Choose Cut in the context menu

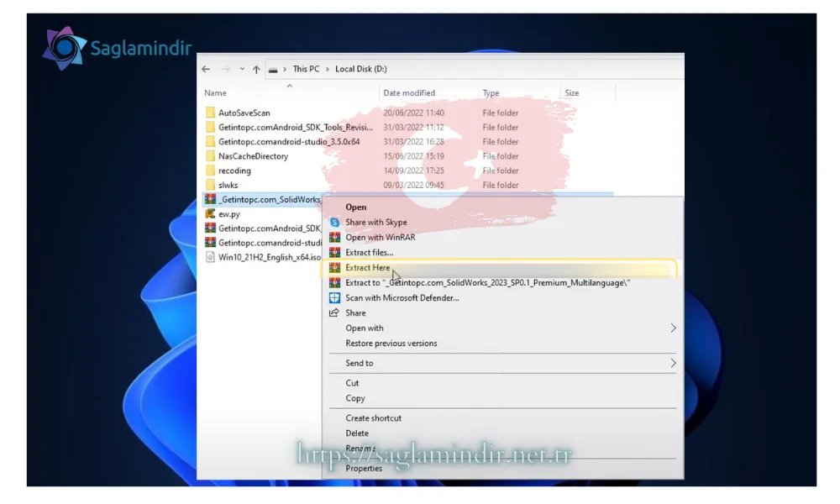[x=352, y=383]
